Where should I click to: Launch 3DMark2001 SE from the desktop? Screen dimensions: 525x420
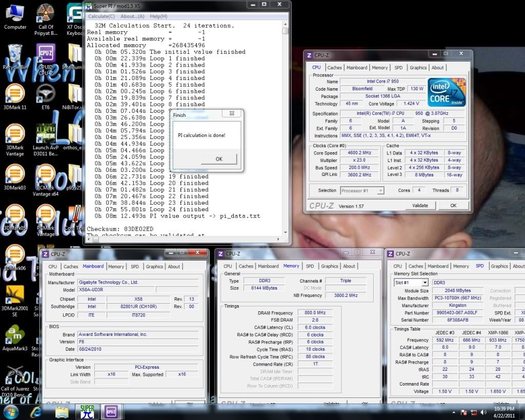pos(15,301)
